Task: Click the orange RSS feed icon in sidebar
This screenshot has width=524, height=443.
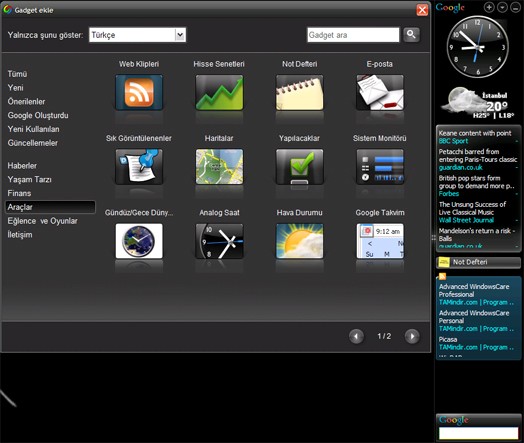Action: click(442, 276)
